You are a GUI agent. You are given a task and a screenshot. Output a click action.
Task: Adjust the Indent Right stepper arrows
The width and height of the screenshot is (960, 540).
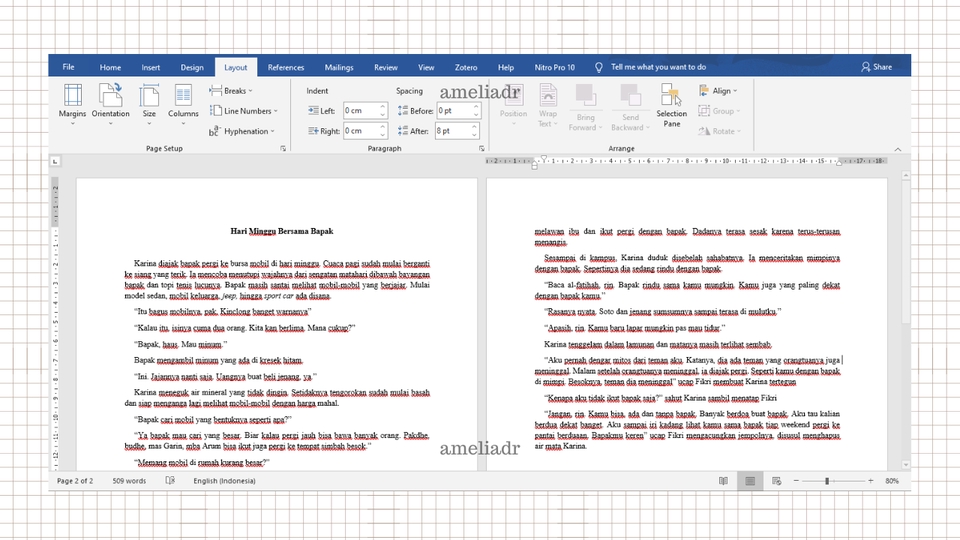(383, 131)
